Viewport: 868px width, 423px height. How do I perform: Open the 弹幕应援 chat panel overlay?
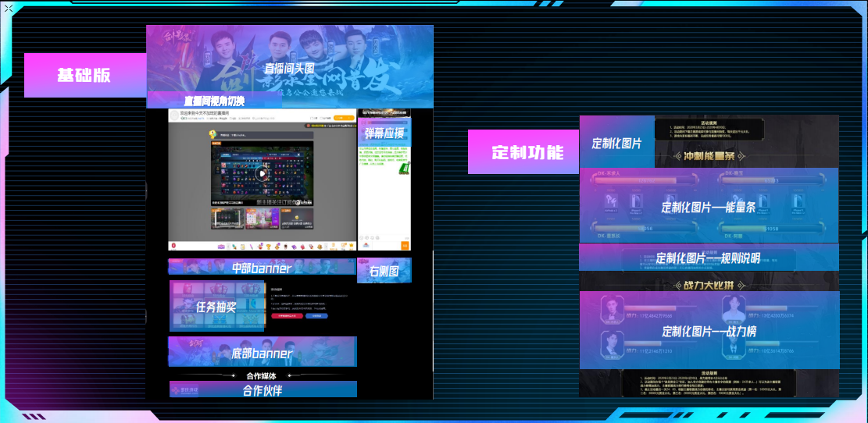tap(384, 133)
